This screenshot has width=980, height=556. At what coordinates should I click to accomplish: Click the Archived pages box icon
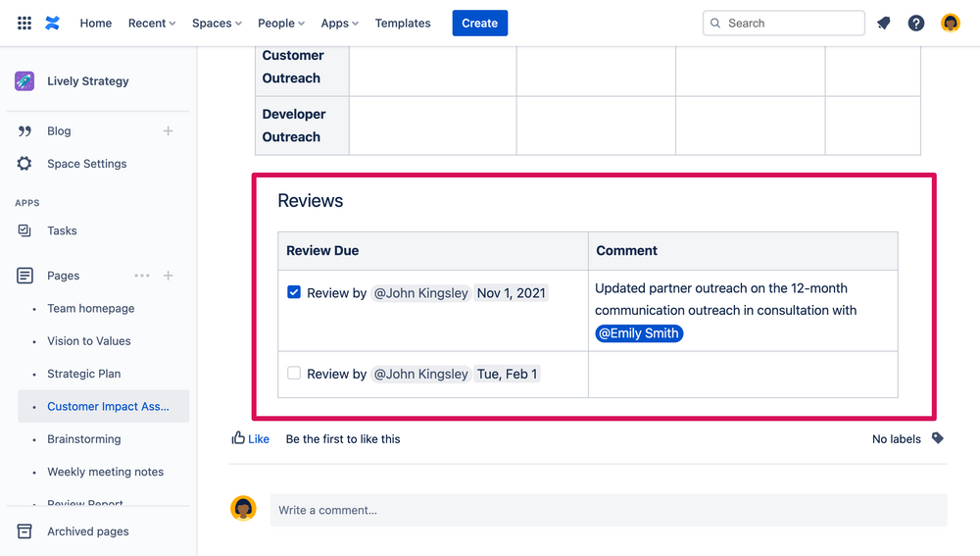24,531
